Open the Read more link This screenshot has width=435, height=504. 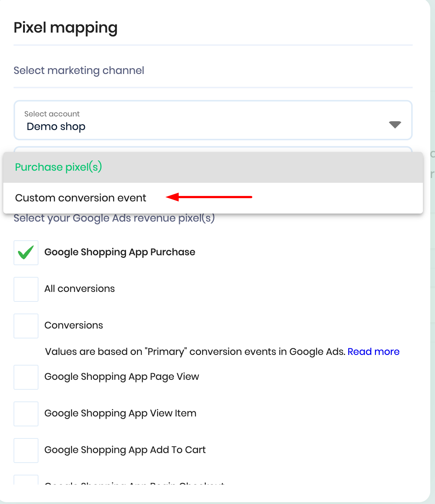(x=373, y=352)
